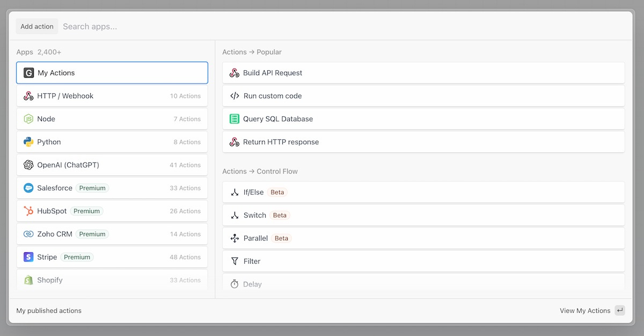Click the Shopify bag icon

pos(28,280)
